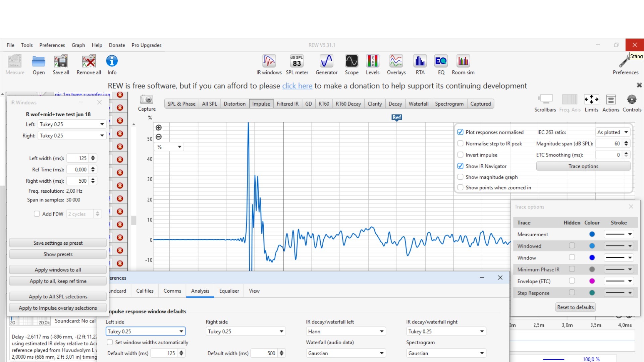The height and width of the screenshot is (362, 644).
Task: Click the Left width (ms) field
Action: [77, 158]
